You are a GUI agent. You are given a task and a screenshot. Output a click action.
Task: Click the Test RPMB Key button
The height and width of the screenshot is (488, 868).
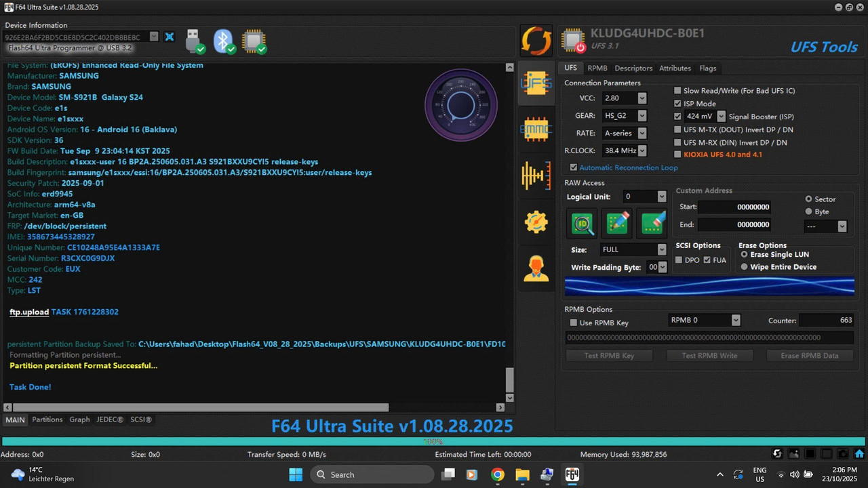click(x=609, y=355)
